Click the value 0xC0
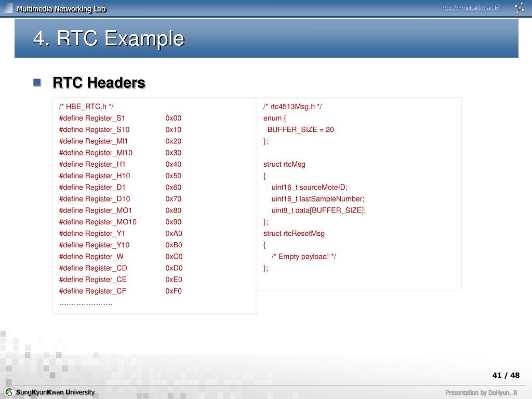This screenshot has height=399, width=532. point(174,257)
